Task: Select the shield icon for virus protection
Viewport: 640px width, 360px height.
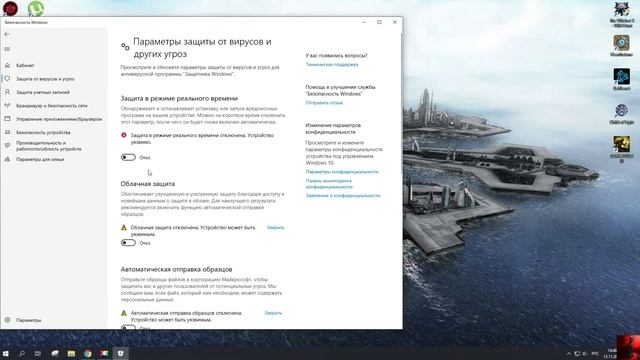Action: 7,78
